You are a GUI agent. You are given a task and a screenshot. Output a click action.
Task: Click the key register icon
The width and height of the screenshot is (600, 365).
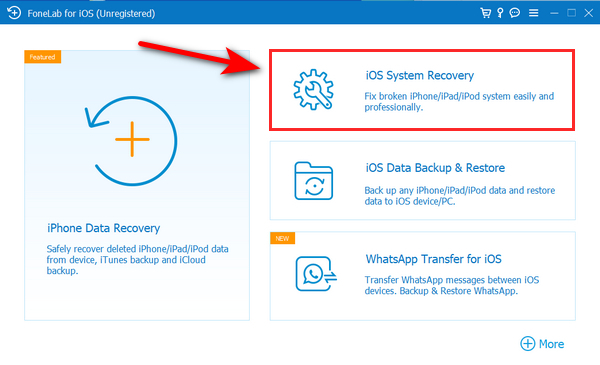point(500,13)
